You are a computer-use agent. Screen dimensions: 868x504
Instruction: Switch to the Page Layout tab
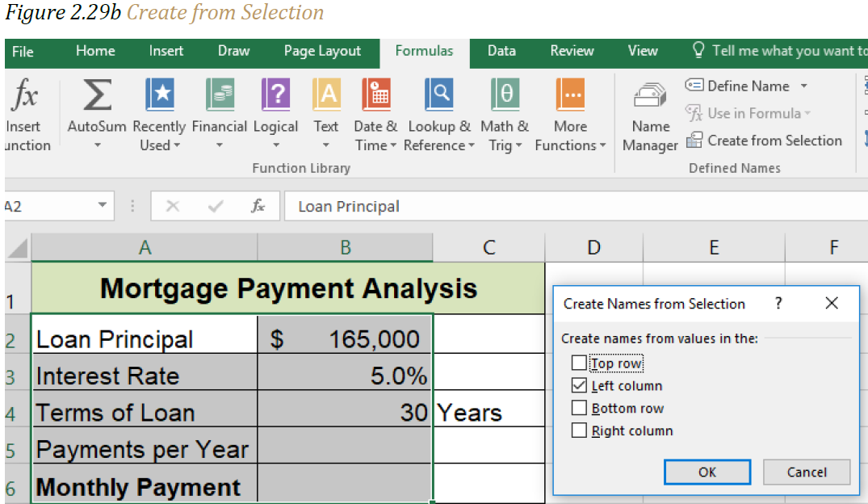322,51
